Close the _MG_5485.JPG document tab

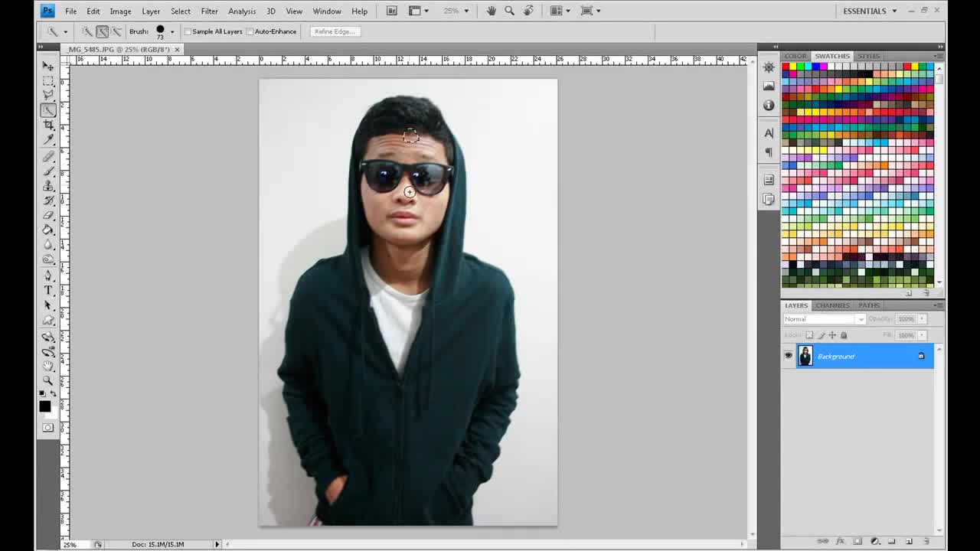coord(177,49)
